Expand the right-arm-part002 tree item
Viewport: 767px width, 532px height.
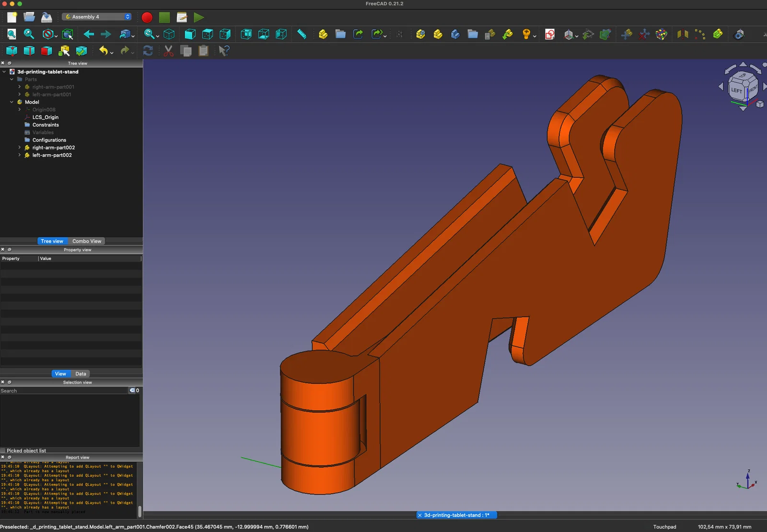[20, 148]
